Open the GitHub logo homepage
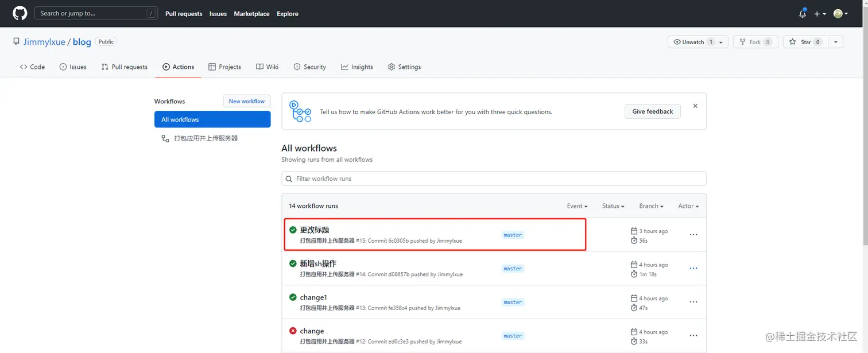The height and width of the screenshot is (353, 868). pyautogui.click(x=20, y=13)
